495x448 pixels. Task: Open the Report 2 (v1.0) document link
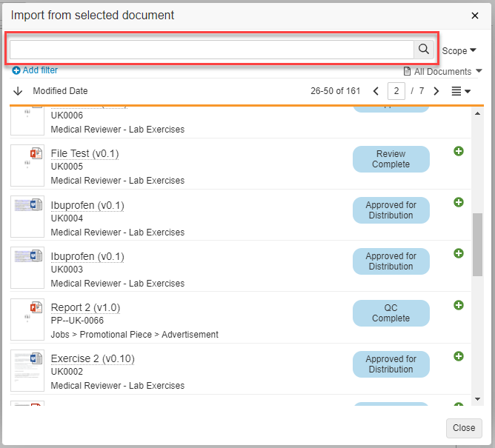tap(85, 307)
